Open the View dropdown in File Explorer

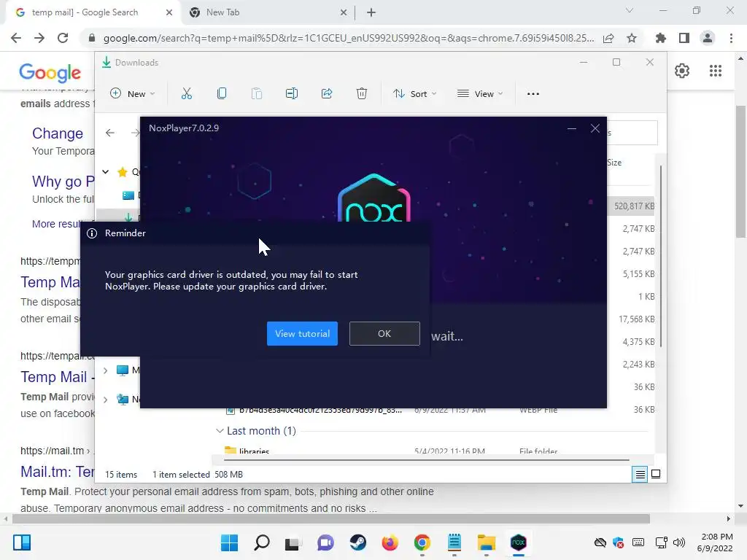pyautogui.click(x=480, y=93)
